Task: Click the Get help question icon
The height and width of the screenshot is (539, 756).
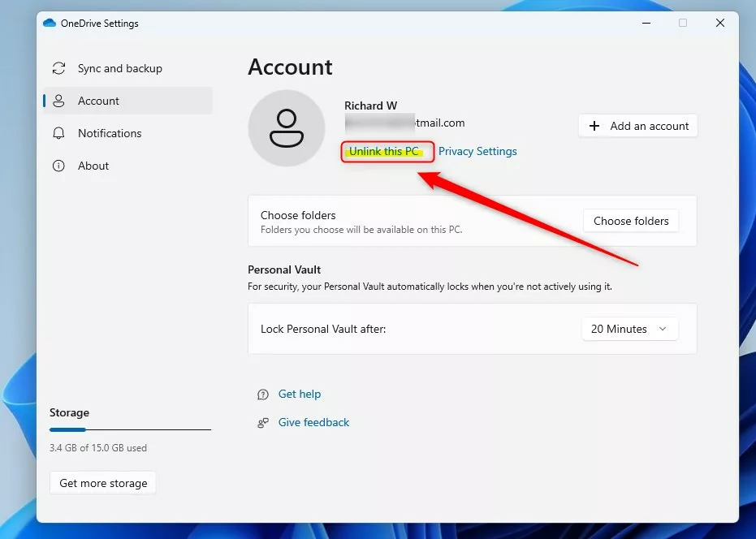Action: click(x=263, y=395)
